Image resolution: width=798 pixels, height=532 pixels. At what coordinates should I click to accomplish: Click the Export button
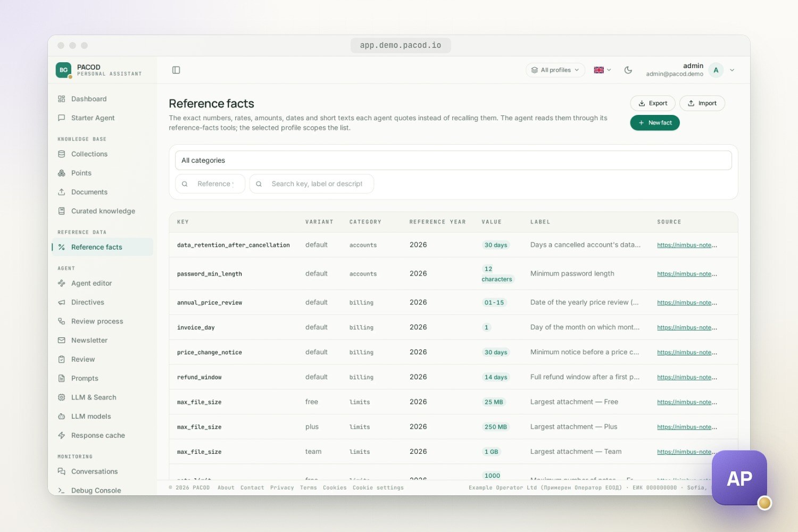coord(653,103)
